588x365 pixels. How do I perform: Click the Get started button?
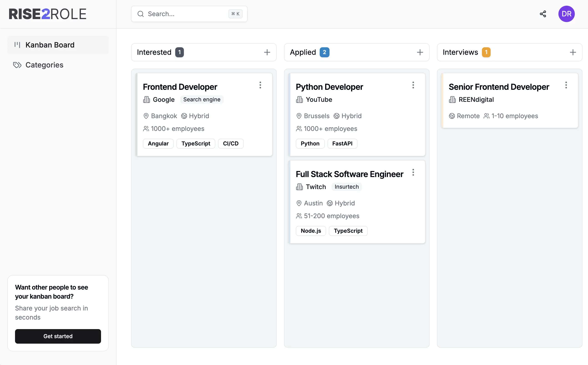[x=58, y=336]
